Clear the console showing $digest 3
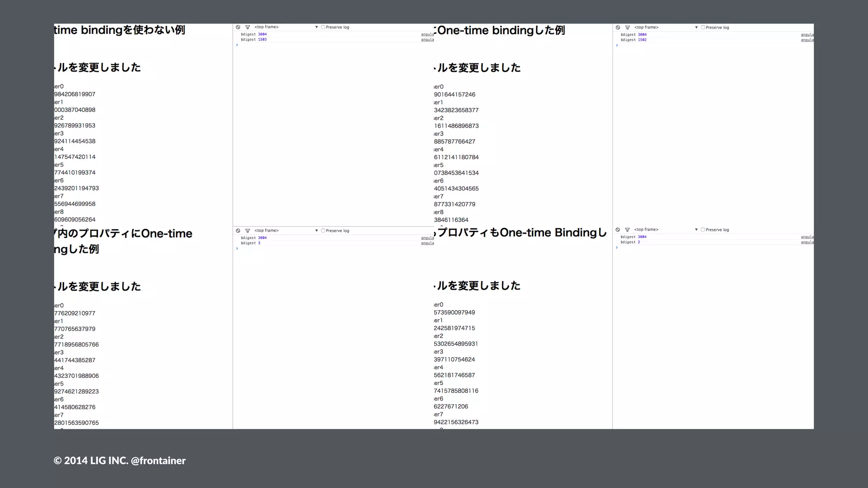The height and width of the screenshot is (488, 868). tap(238, 231)
